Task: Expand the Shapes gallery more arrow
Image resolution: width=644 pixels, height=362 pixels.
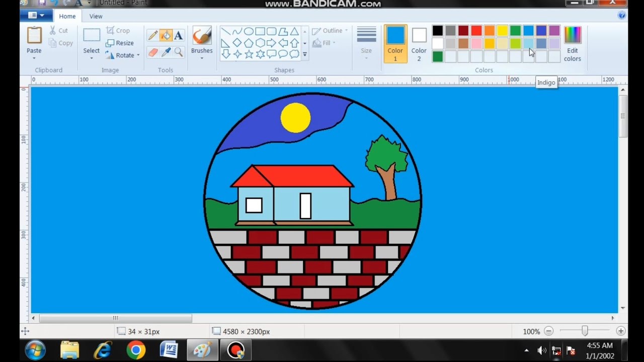Action: [x=304, y=54]
